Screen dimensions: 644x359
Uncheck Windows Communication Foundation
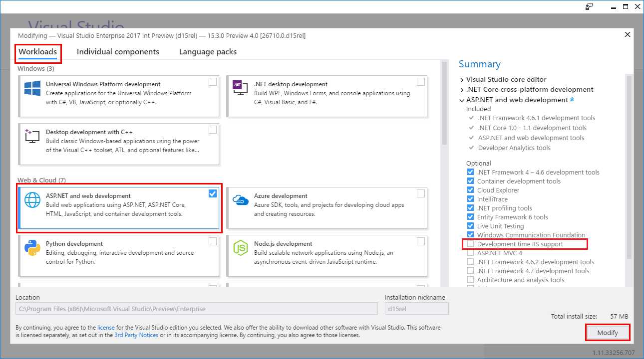(x=470, y=235)
